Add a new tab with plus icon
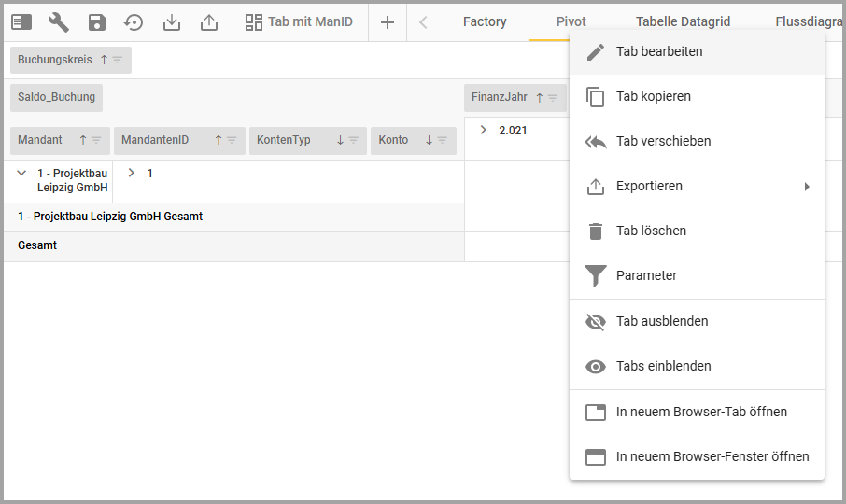Image resolution: width=846 pixels, height=504 pixels. tap(388, 22)
